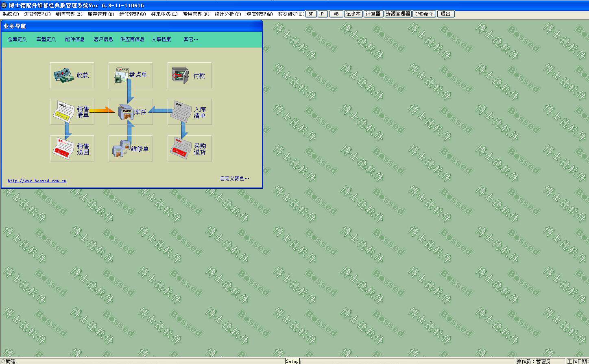Click the app icon in title bar
Screen dimensions: 589x364
[x=4, y=5]
